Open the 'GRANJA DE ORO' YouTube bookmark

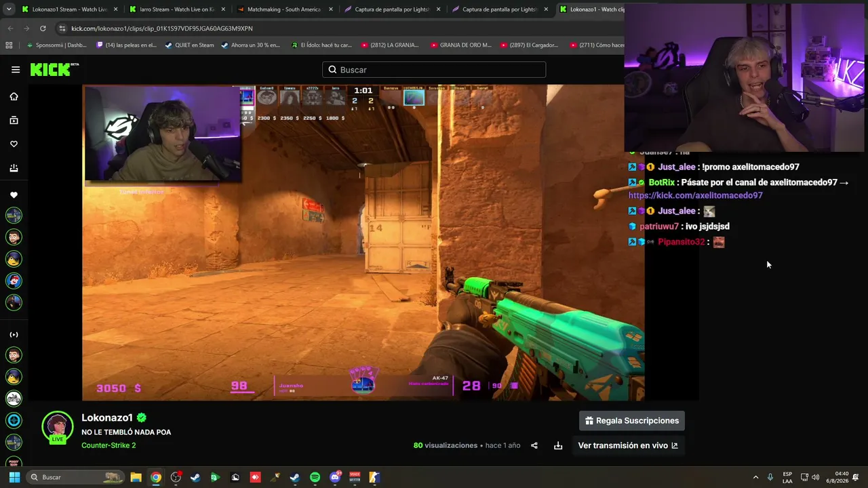pyautogui.click(x=460, y=45)
